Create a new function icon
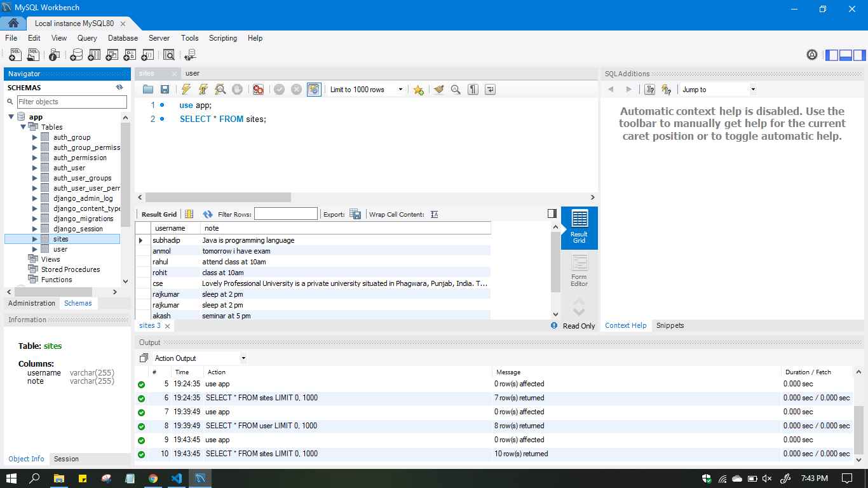Viewport: 868px width, 488px height. pos(147,55)
